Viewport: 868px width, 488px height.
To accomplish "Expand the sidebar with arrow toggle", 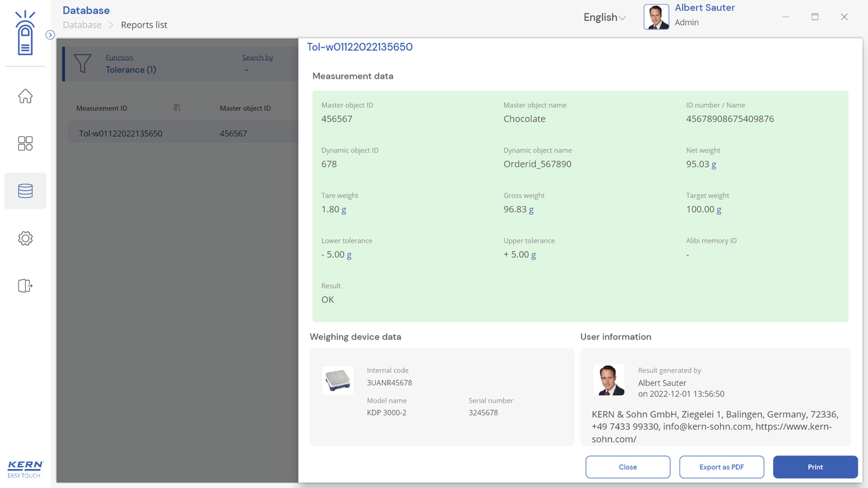I will (50, 35).
